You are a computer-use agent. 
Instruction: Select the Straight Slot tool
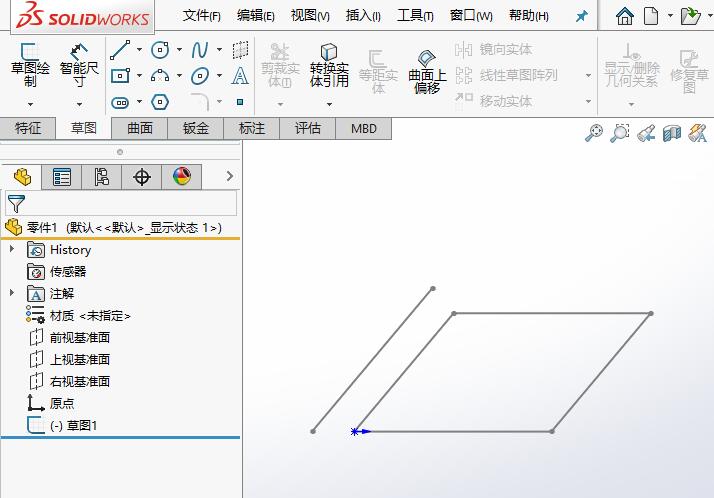pos(120,102)
